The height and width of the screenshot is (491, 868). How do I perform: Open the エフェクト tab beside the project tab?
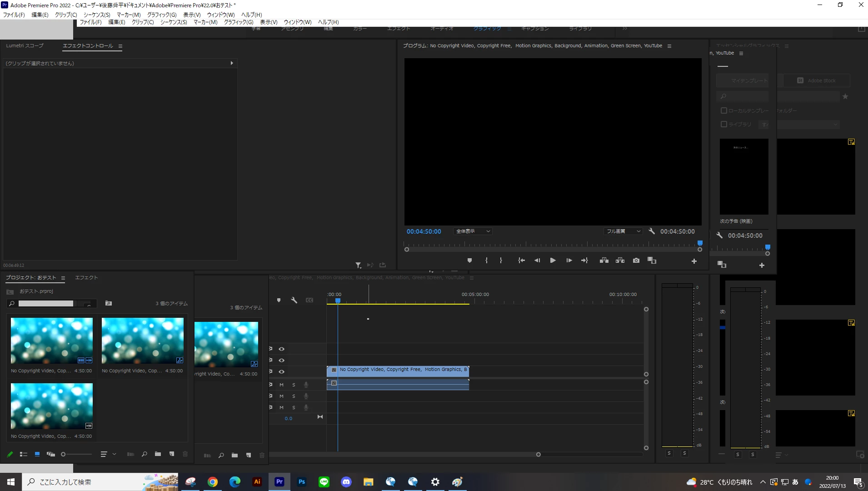(86, 278)
